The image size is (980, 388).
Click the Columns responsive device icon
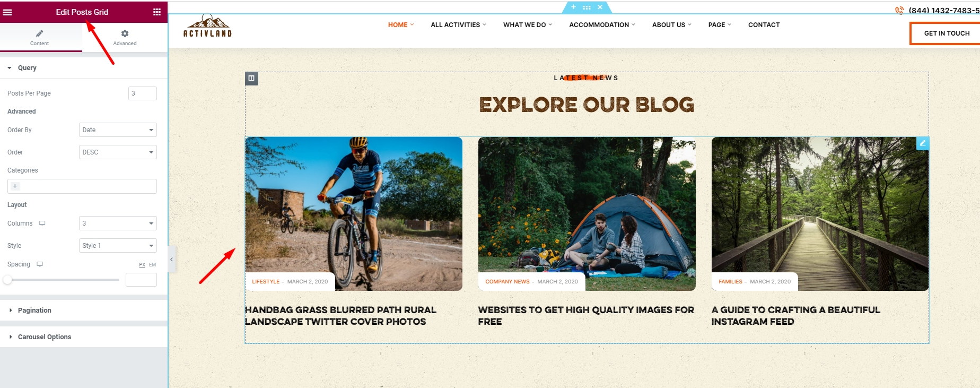(x=42, y=223)
